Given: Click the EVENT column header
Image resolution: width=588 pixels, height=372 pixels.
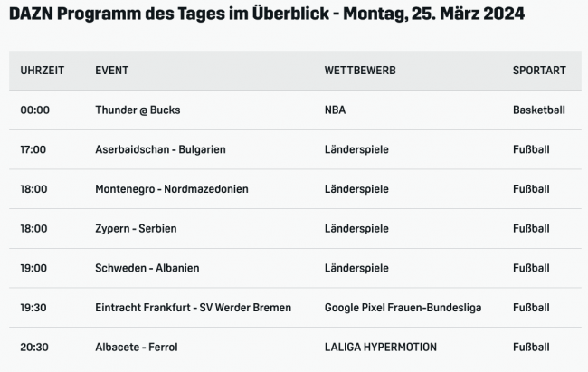Looking at the screenshot, I should (x=111, y=70).
